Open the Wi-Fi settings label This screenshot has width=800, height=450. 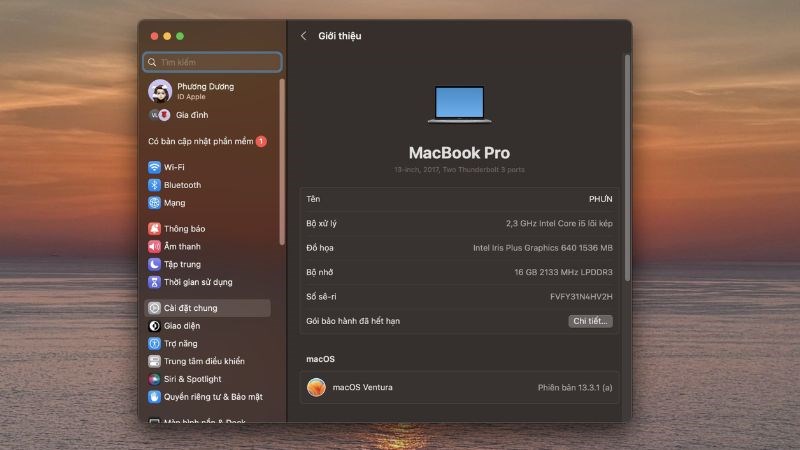tap(174, 167)
